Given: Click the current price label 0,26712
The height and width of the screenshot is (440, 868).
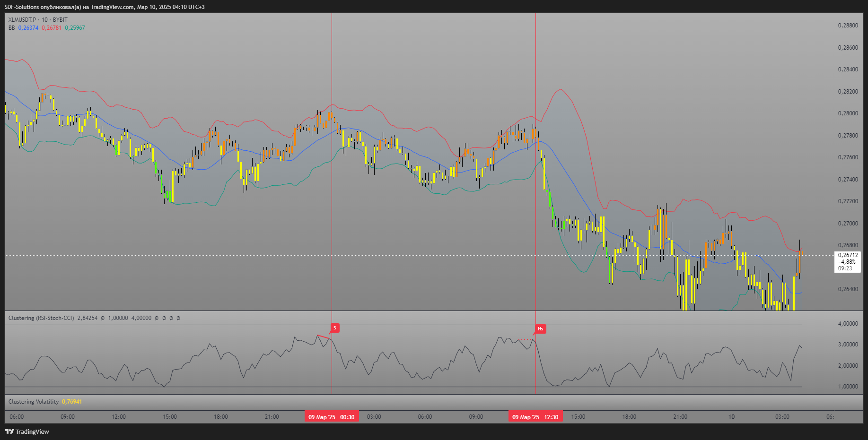Looking at the screenshot, I should coord(848,255).
